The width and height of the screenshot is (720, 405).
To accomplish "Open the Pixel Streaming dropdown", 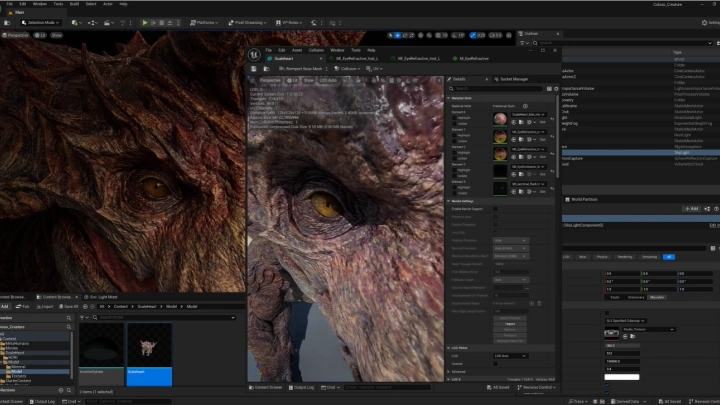I will point(247,22).
